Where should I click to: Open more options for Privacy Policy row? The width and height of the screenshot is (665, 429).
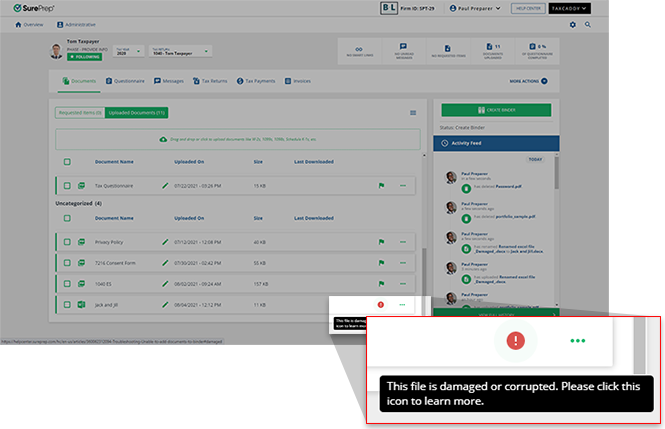coord(402,242)
